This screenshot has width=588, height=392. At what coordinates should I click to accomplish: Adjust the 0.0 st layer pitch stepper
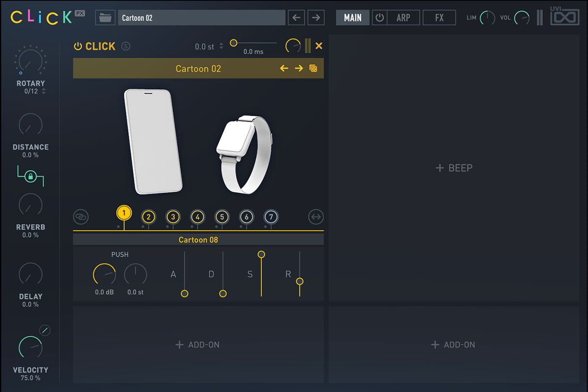(221, 46)
